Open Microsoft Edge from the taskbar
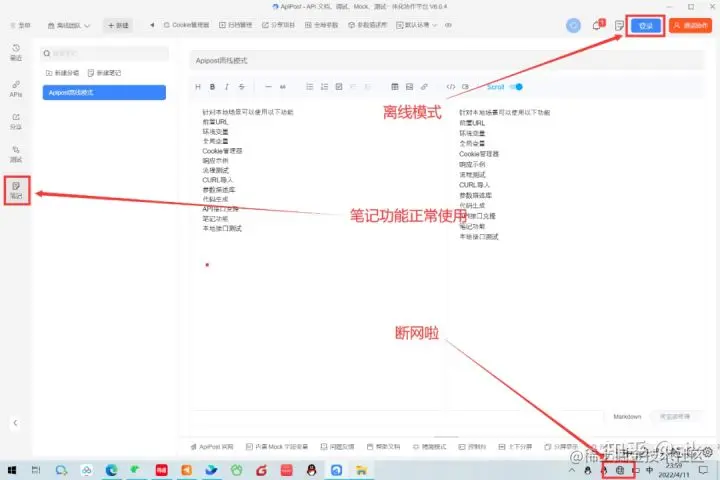Screen dimensions: 720x480 (112, 470)
